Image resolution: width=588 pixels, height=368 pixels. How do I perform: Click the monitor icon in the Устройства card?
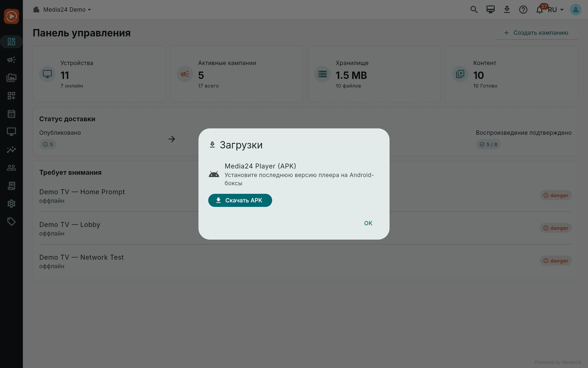[47, 74]
